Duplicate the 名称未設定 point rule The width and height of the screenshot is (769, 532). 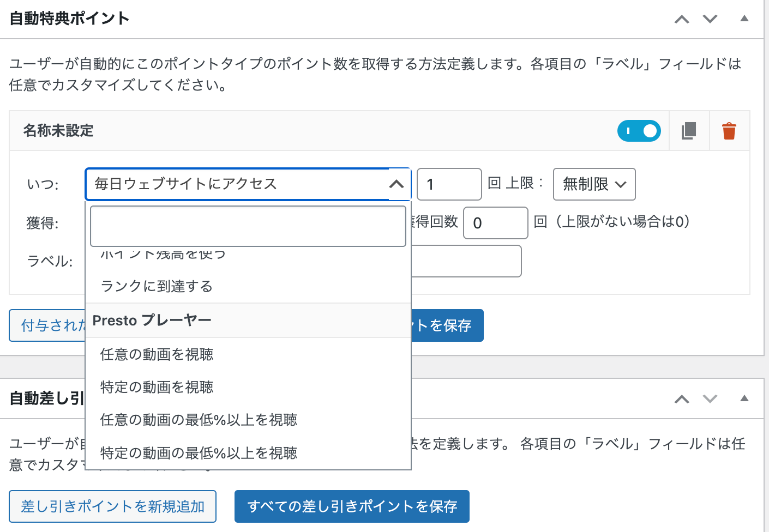689,131
